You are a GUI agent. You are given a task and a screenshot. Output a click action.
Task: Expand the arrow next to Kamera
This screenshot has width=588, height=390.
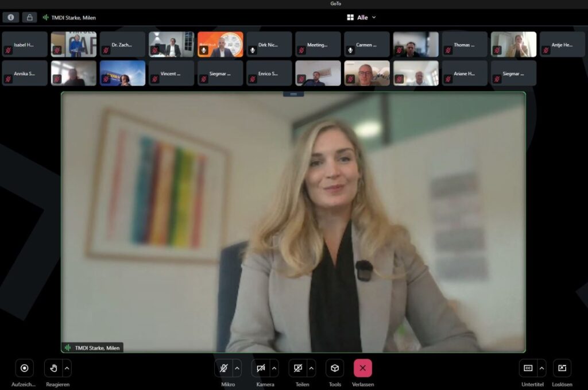tap(274, 368)
